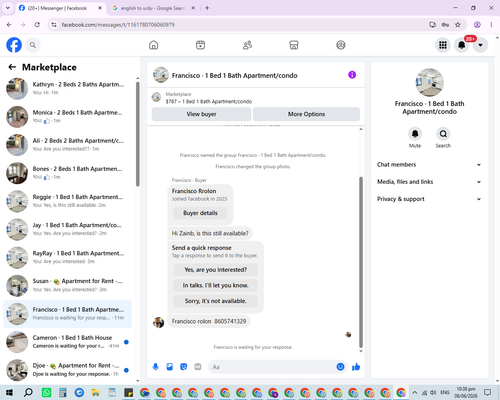Viewport: 500px width, 400px height.
Task: Open Ali 2 Beds 2 Baths conversation
Action: click(x=68, y=145)
